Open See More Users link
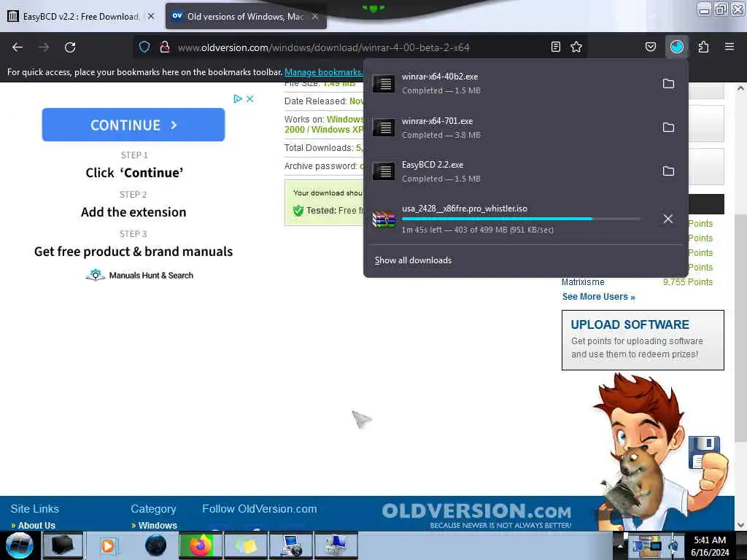The height and width of the screenshot is (560, 747). coord(598,297)
